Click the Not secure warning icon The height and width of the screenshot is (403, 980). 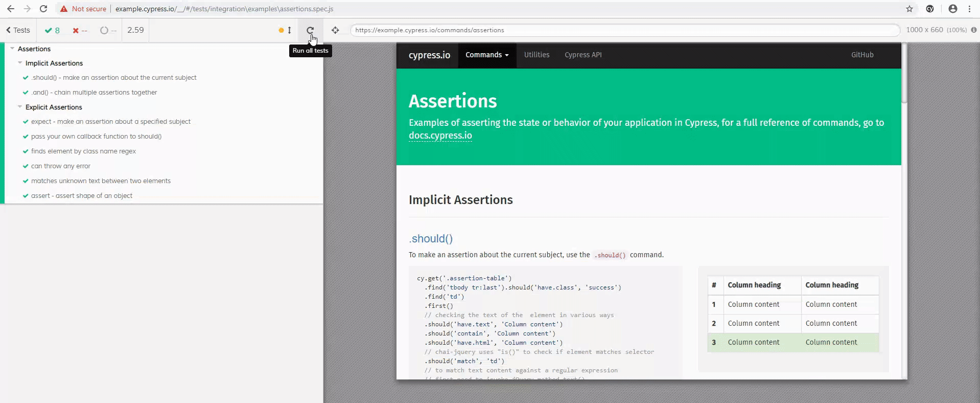point(64,9)
